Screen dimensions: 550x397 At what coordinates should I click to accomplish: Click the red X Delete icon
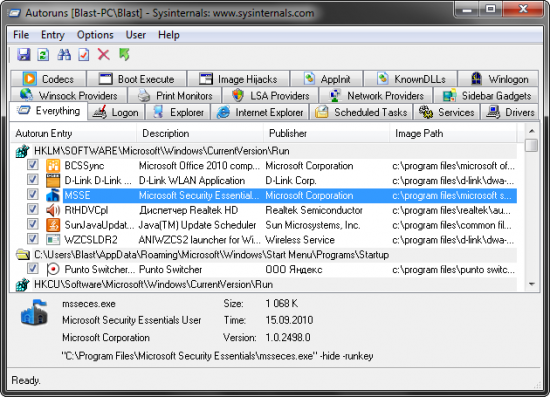pos(104,54)
